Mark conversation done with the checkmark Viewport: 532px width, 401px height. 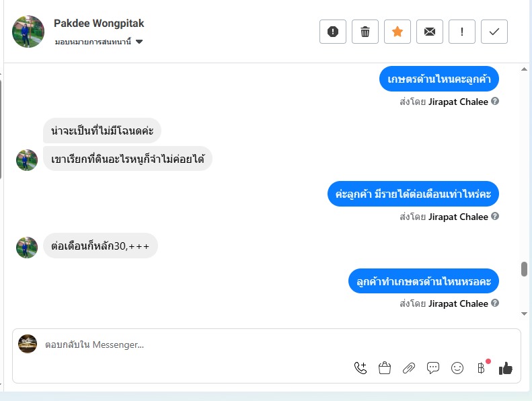click(494, 32)
